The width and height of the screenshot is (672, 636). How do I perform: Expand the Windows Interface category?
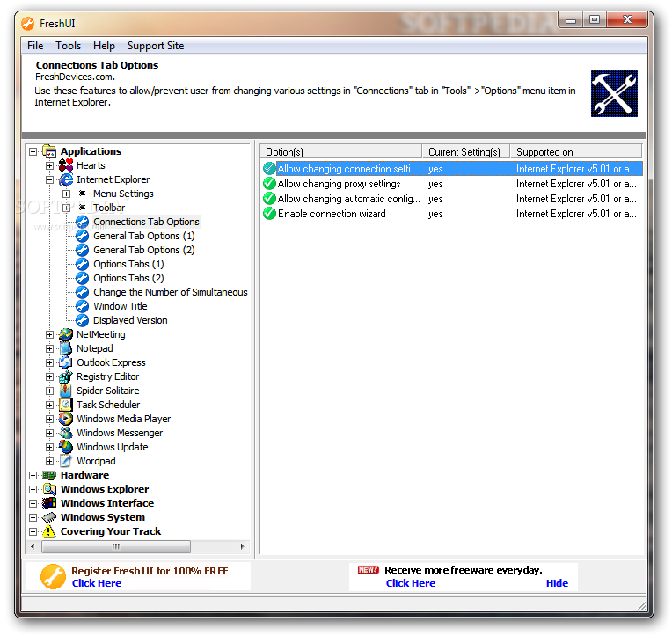(x=33, y=503)
